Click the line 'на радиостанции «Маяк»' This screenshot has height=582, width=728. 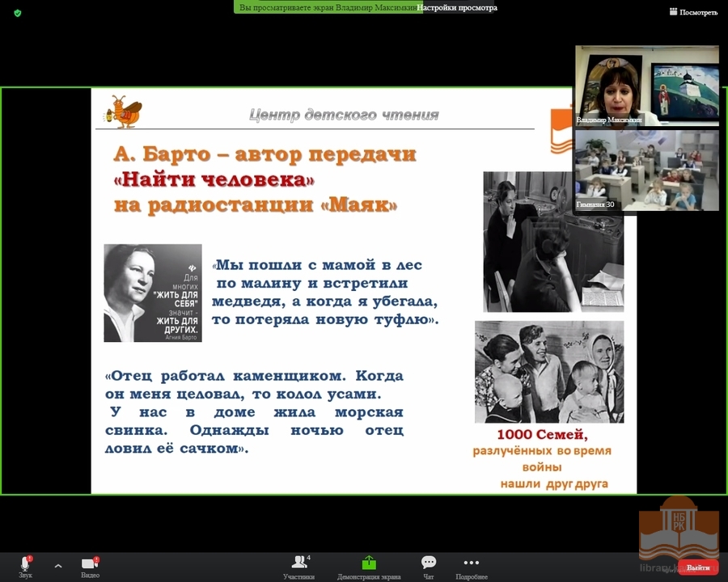pyautogui.click(x=256, y=205)
